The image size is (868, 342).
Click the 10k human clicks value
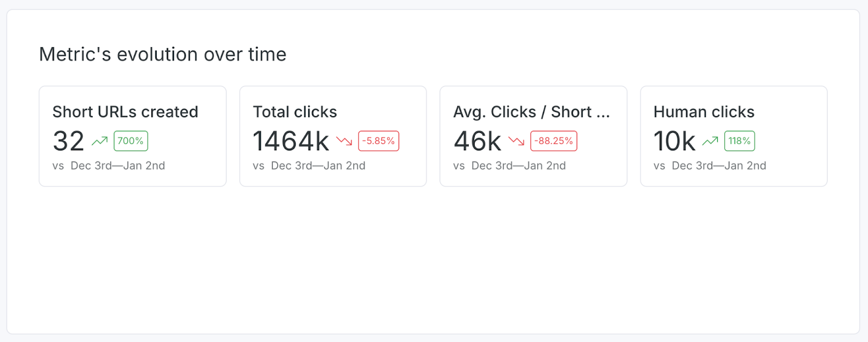[674, 141]
